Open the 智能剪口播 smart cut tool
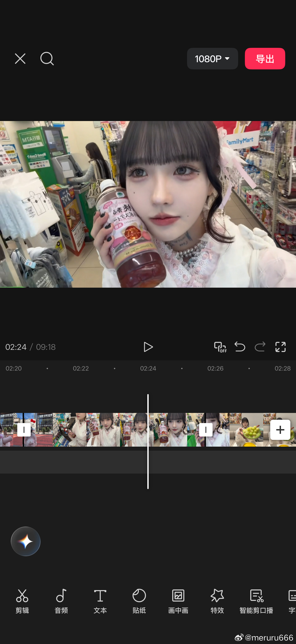Viewport: 296px width, 644px height. click(x=256, y=601)
